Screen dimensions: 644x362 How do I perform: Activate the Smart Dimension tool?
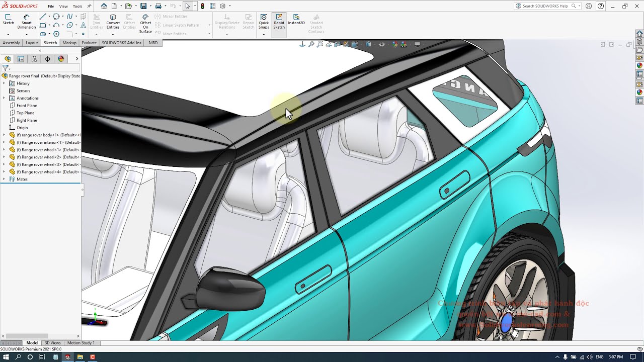point(27,21)
